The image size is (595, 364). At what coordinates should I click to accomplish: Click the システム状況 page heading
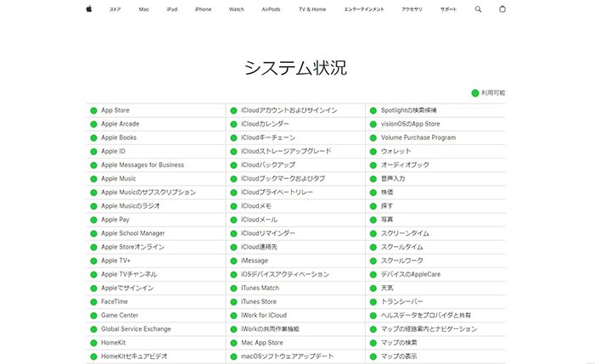295,68
